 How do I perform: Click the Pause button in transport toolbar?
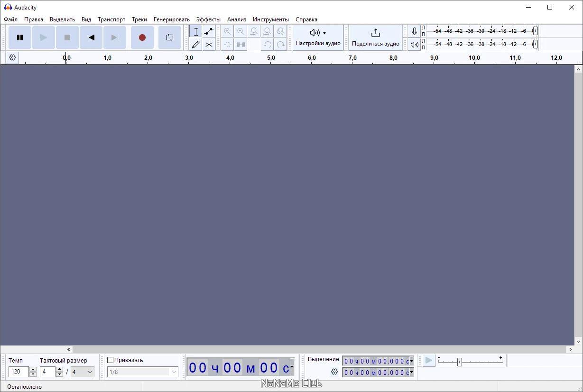20,37
